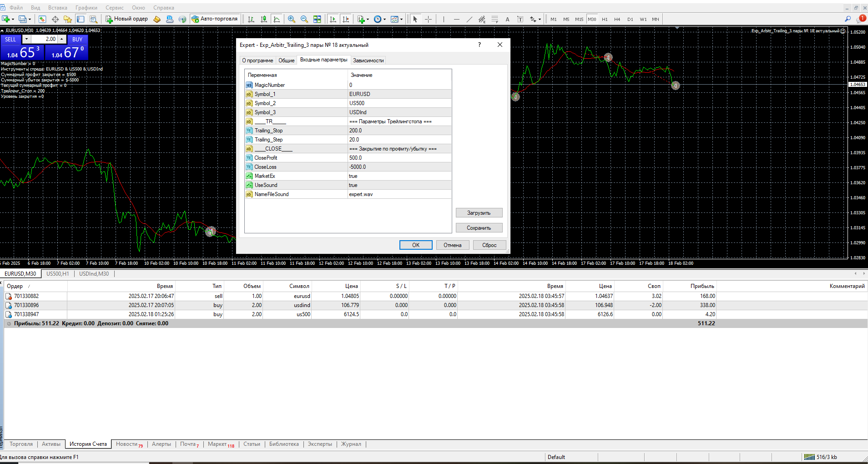Screen dimensions: 868x464
Task: Draw a trendline with the trendline tool
Action: [469, 19]
